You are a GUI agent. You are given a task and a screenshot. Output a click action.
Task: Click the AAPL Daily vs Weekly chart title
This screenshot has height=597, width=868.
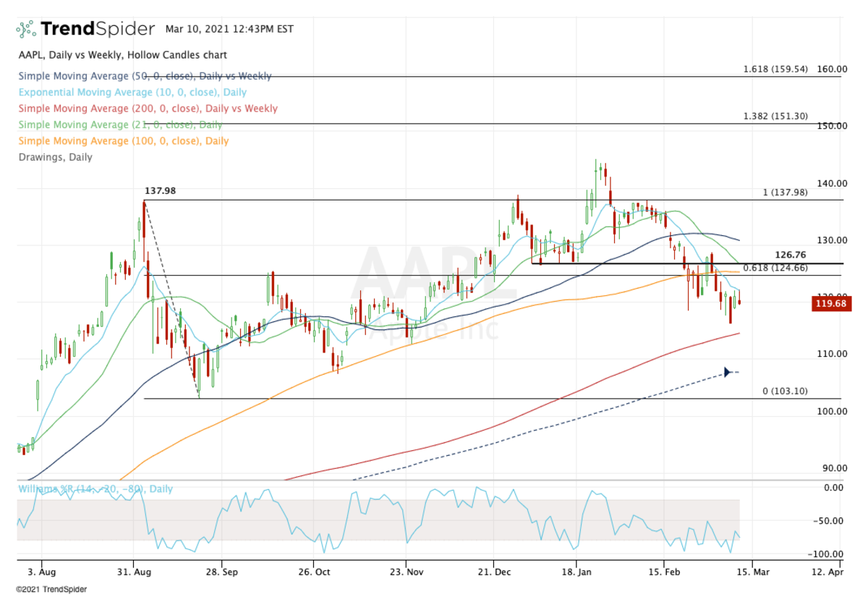(x=122, y=55)
